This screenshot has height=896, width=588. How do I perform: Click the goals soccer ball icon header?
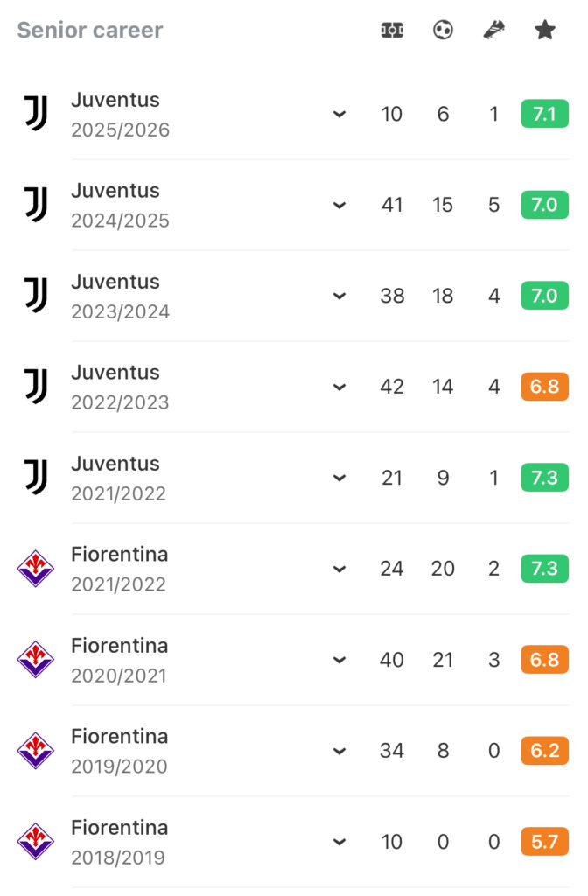[443, 31]
